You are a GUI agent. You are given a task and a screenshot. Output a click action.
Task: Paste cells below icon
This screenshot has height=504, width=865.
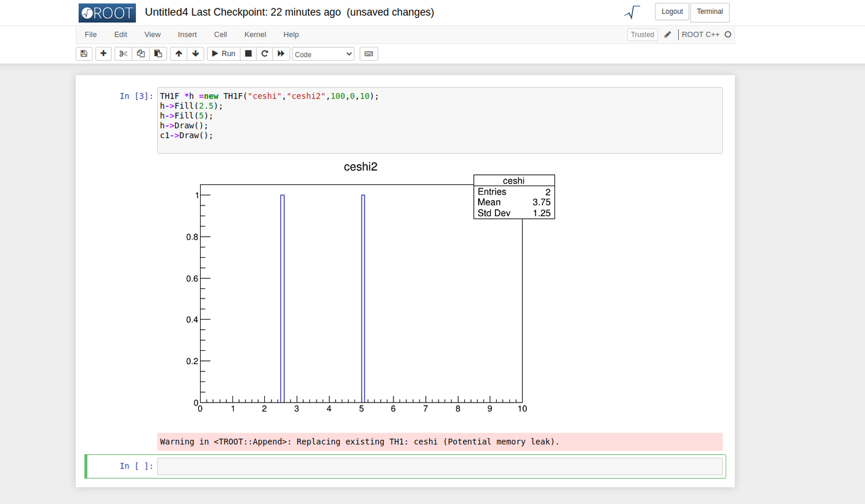click(158, 53)
